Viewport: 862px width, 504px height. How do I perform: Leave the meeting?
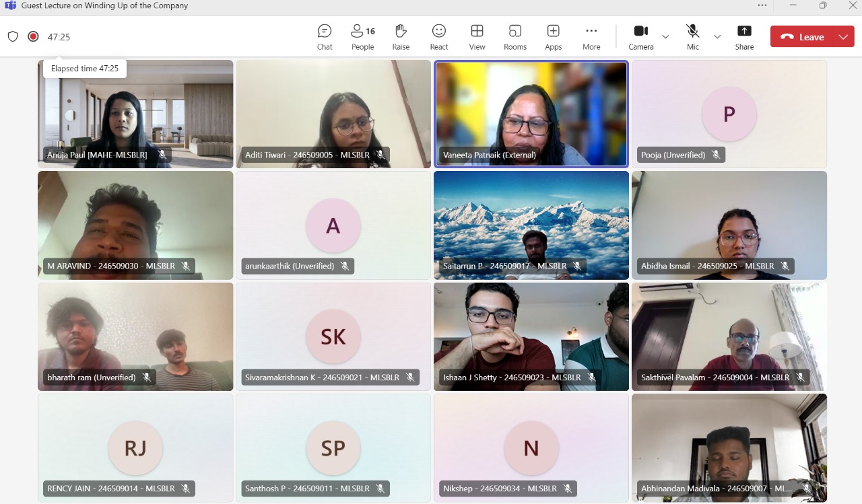[803, 37]
